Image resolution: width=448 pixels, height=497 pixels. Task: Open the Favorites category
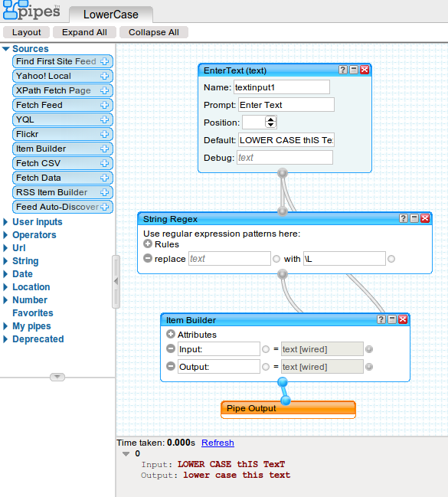coord(33,313)
